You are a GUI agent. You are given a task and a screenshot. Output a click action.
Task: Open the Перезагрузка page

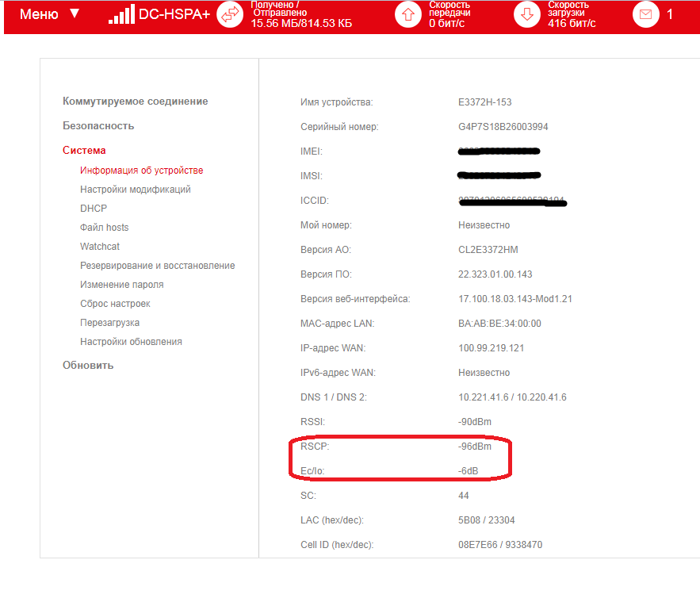110,323
